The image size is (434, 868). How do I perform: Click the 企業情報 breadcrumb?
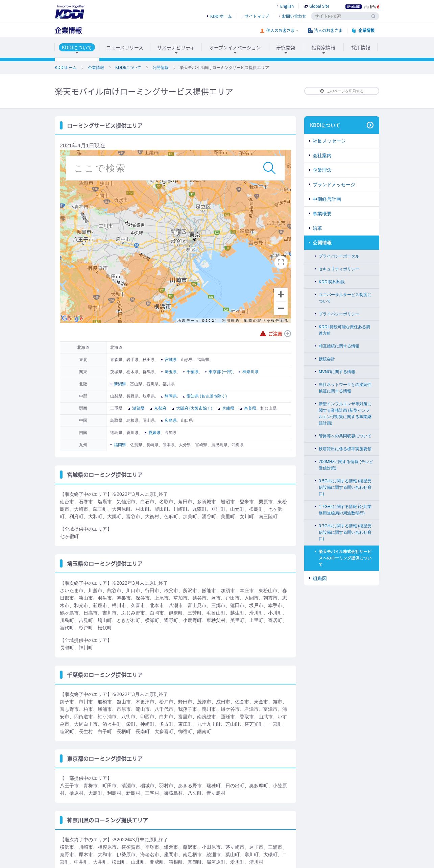coord(96,68)
